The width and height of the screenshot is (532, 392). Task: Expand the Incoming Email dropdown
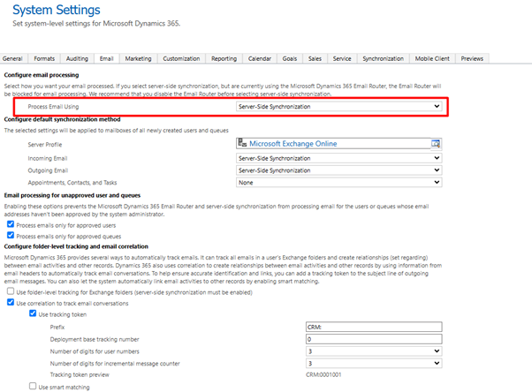pyautogui.click(x=338, y=158)
